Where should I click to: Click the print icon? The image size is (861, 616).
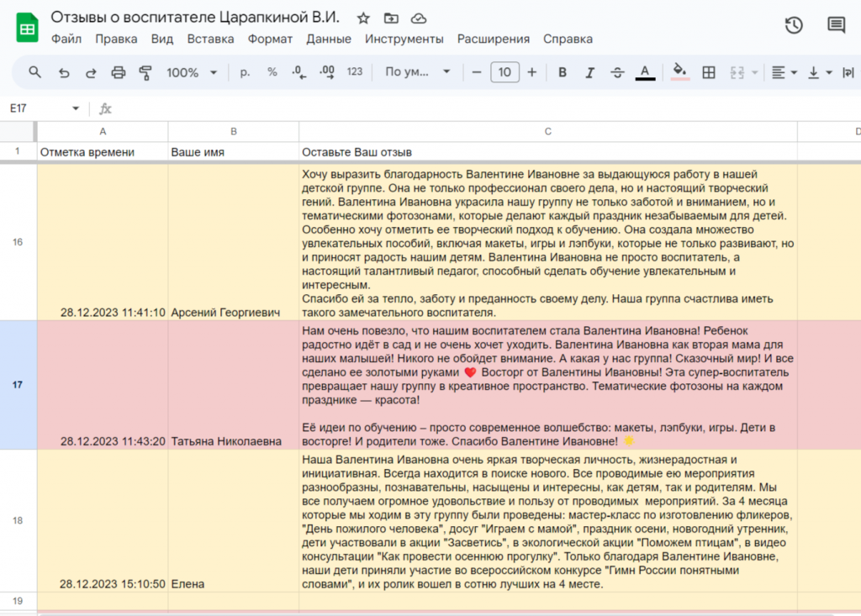click(x=119, y=72)
